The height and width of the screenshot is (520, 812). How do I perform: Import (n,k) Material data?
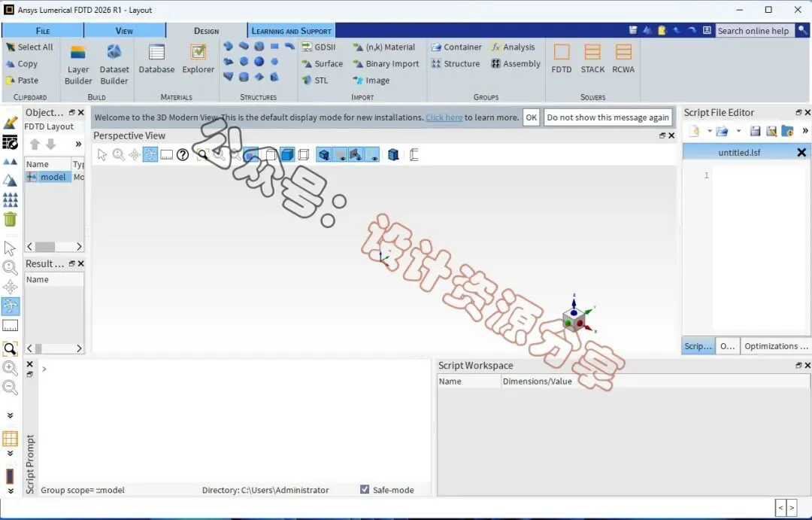tap(383, 47)
